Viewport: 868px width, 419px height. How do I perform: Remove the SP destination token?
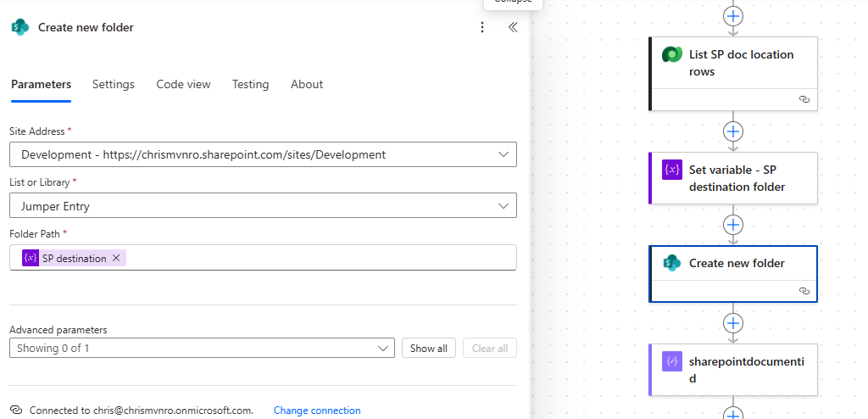(116, 258)
